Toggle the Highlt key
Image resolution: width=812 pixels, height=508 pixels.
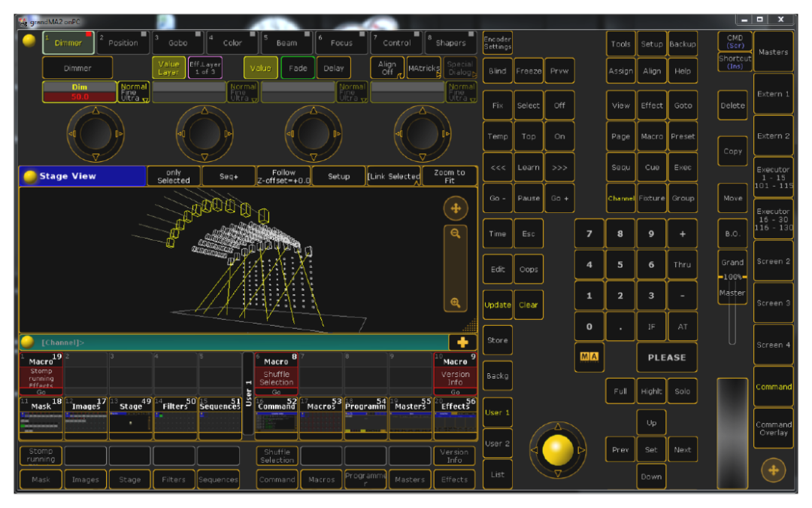pos(651,391)
